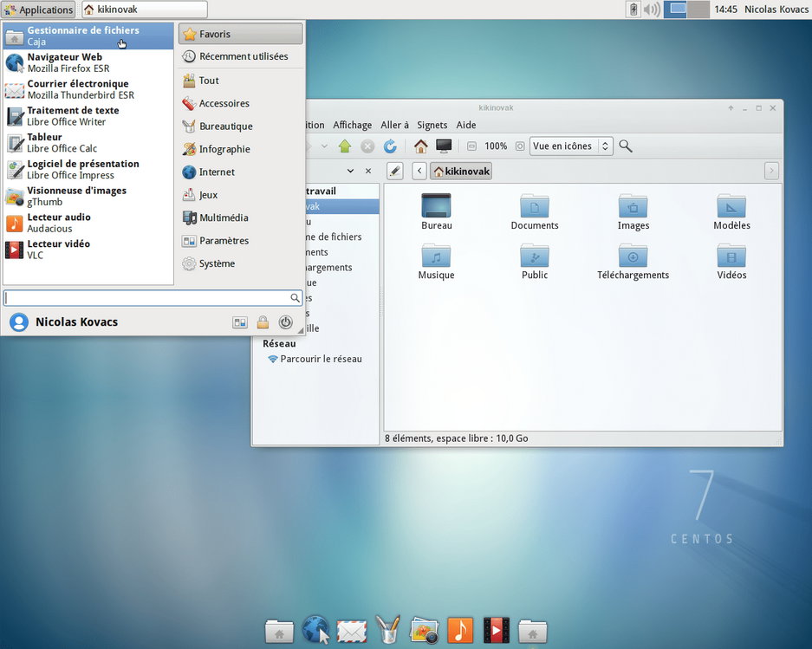Viewport: 812px width, 649px height.
Task: Reset zoom at 100% label
Action: pyautogui.click(x=496, y=146)
